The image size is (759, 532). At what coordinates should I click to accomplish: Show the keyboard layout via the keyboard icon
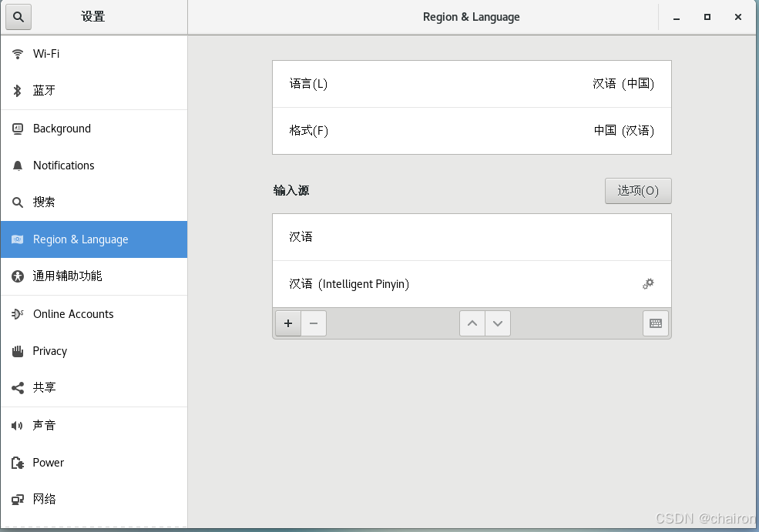click(x=656, y=323)
